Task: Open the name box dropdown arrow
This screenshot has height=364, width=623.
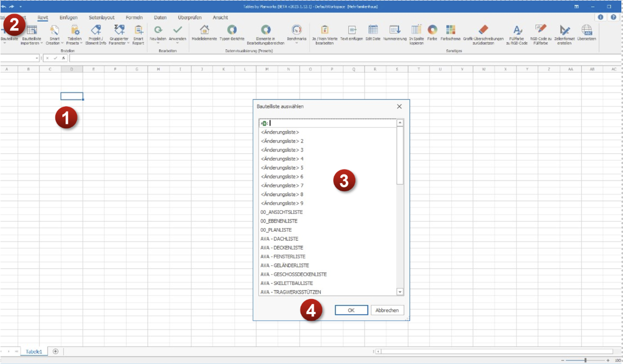Action: click(37, 58)
